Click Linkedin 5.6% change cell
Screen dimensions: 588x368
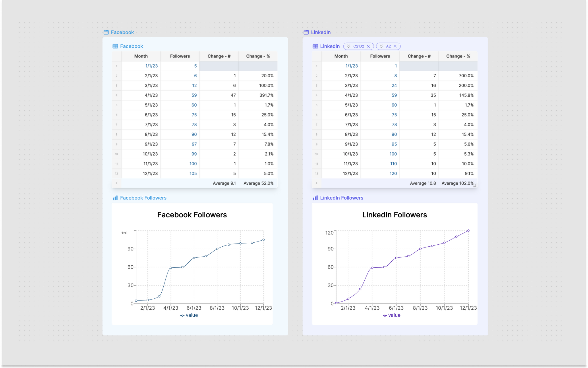458,144
